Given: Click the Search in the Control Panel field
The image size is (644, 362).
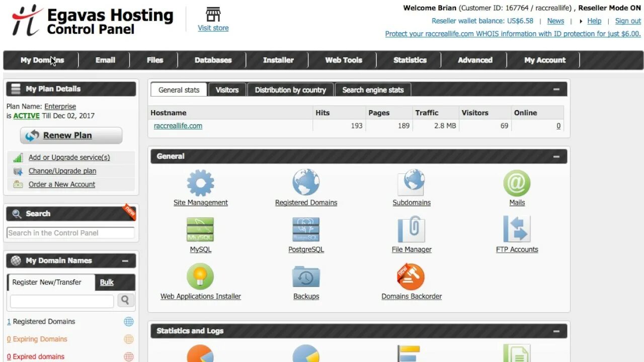Looking at the screenshot, I should click(70, 233).
